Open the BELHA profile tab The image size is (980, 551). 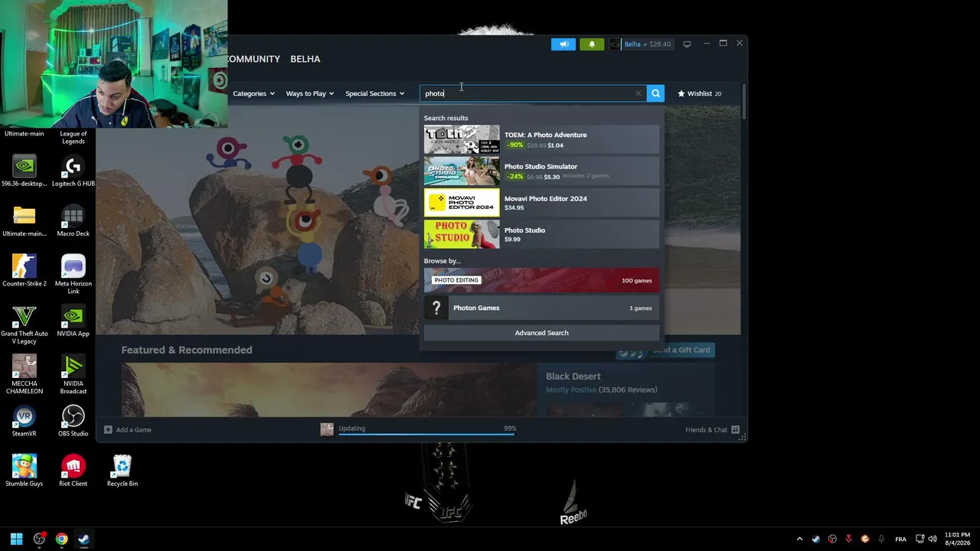click(x=305, y=59)
